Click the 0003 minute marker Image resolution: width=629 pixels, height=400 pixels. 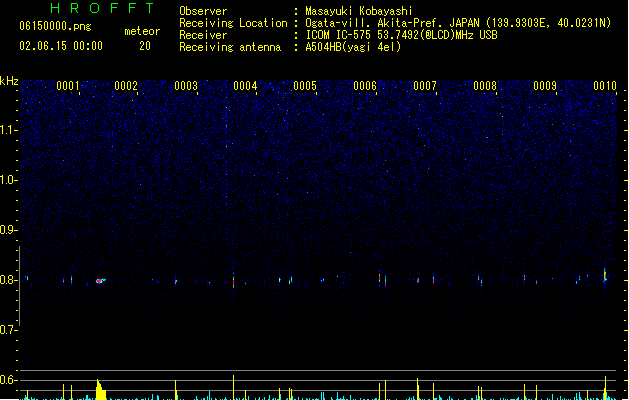point(186,86)
